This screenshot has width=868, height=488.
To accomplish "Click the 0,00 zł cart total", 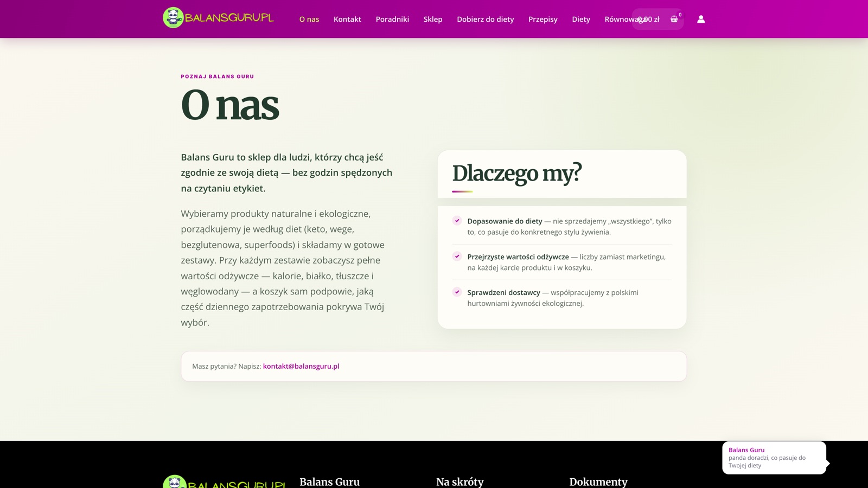I will (649, 19).
